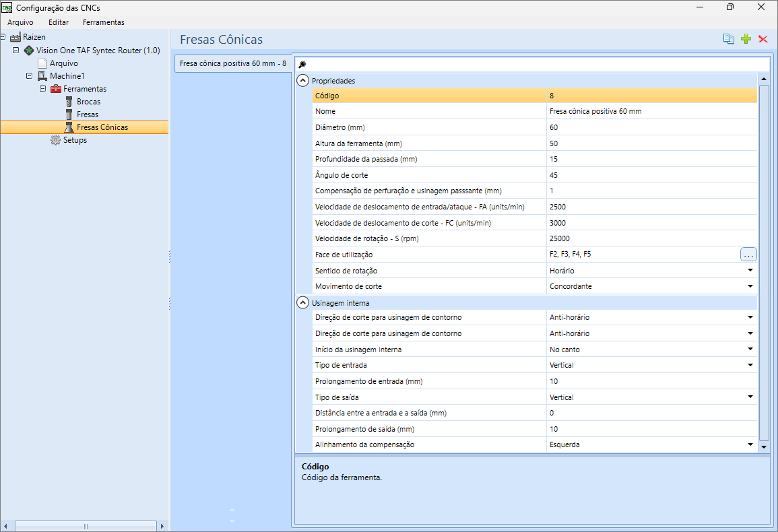Click the property grid vertical scrollbar thumb
Image resolution: width=778 pixels, height=532 pixels.
tap(764, 263)
